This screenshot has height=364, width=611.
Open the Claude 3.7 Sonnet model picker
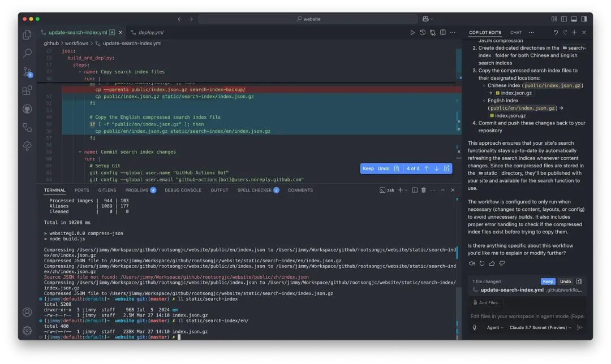[x=540, y=327]
